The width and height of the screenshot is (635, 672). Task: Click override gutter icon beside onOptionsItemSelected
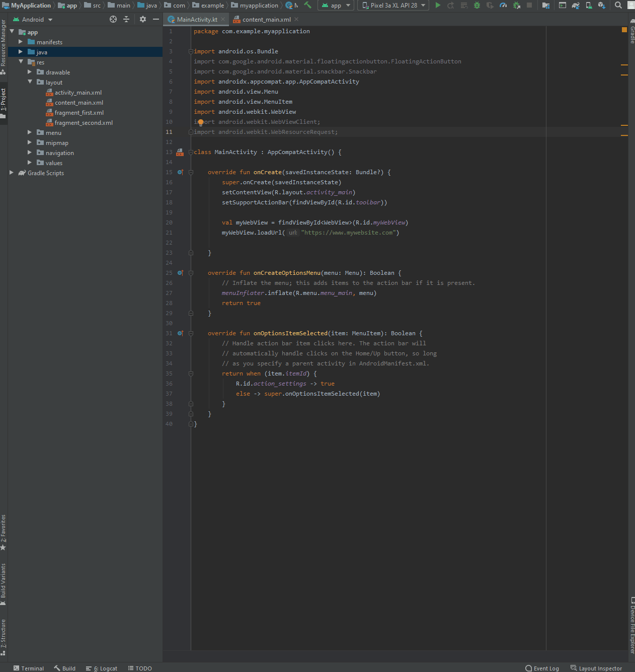coord(180,333)
